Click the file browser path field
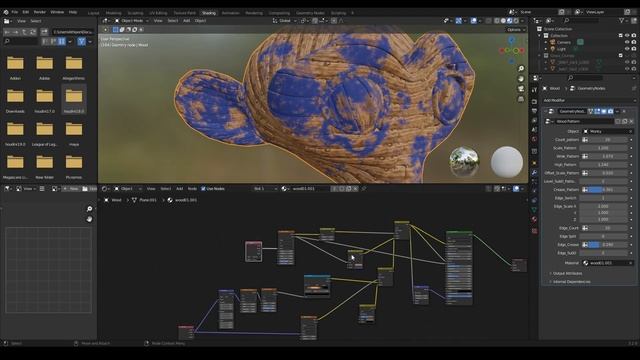The height and width of the screenshot is (360, 640). pos(74,31)
